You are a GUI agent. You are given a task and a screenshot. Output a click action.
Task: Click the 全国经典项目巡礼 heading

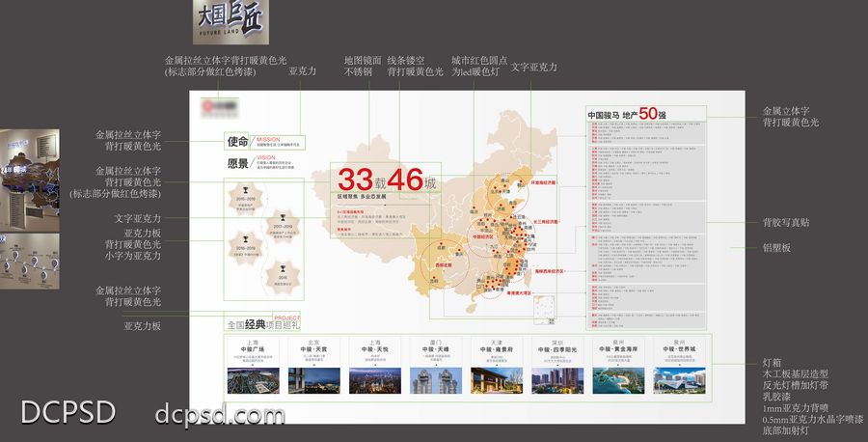point(263,324)
